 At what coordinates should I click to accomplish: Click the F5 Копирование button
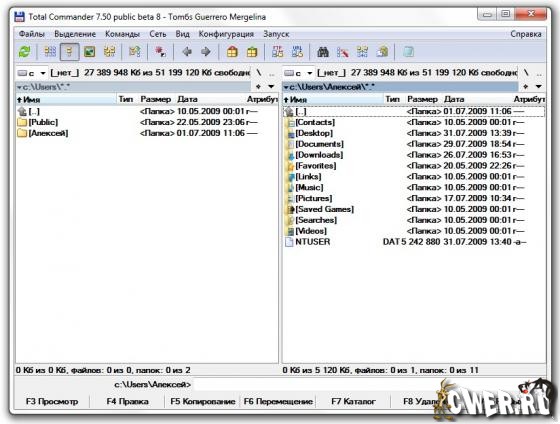(202, 401)
